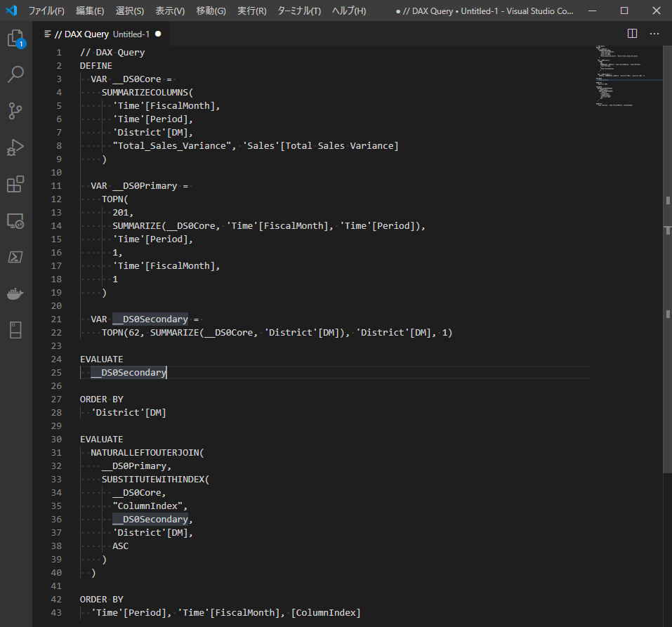Click the notebook-shaped icon at activity bar bottom
This screenshot has width=672, height=627.
(16, 331)
